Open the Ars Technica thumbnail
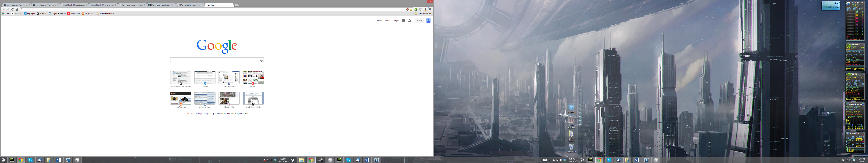Screen dimensions: 868x163 click(181, 99)
